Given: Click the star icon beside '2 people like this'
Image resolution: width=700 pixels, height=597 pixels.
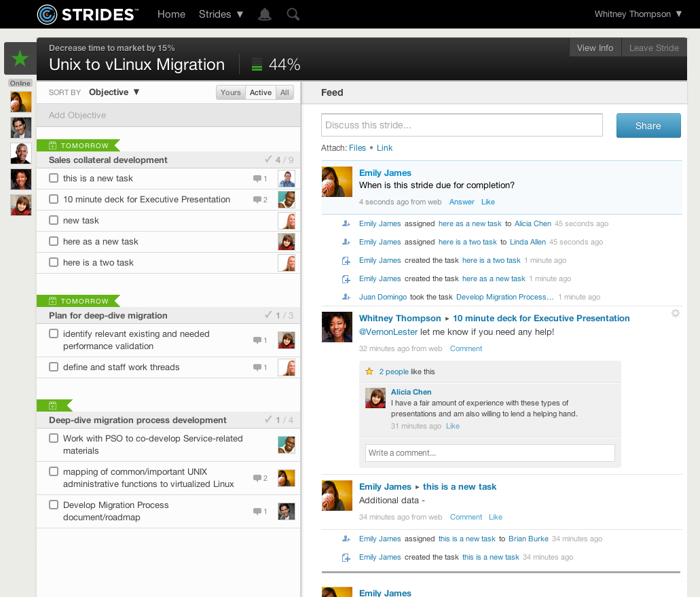Looking at the screenshot, I should coord(369,372).
